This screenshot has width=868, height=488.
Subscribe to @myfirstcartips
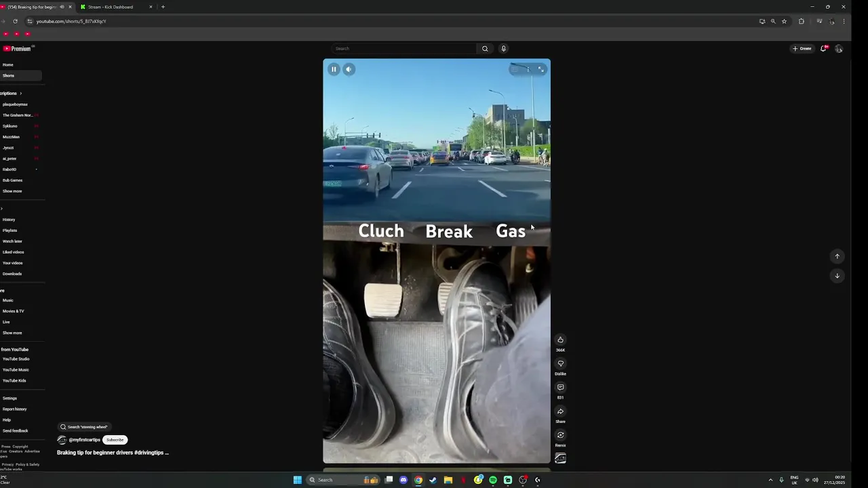115,440
